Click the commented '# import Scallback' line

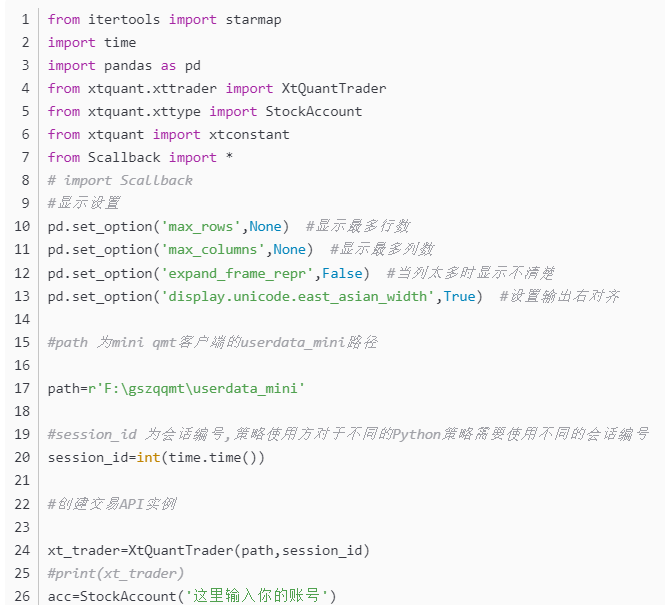[x=120, y=180]
